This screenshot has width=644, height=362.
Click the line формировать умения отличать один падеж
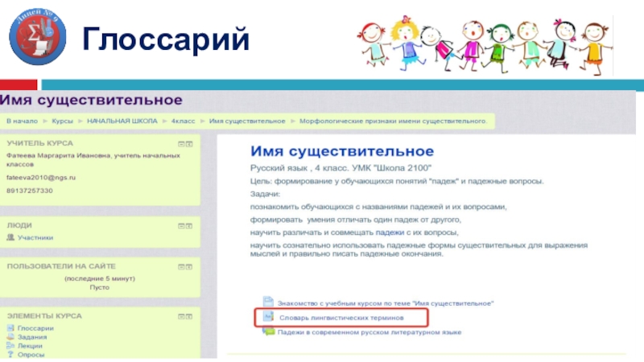[x=356, y=220]
